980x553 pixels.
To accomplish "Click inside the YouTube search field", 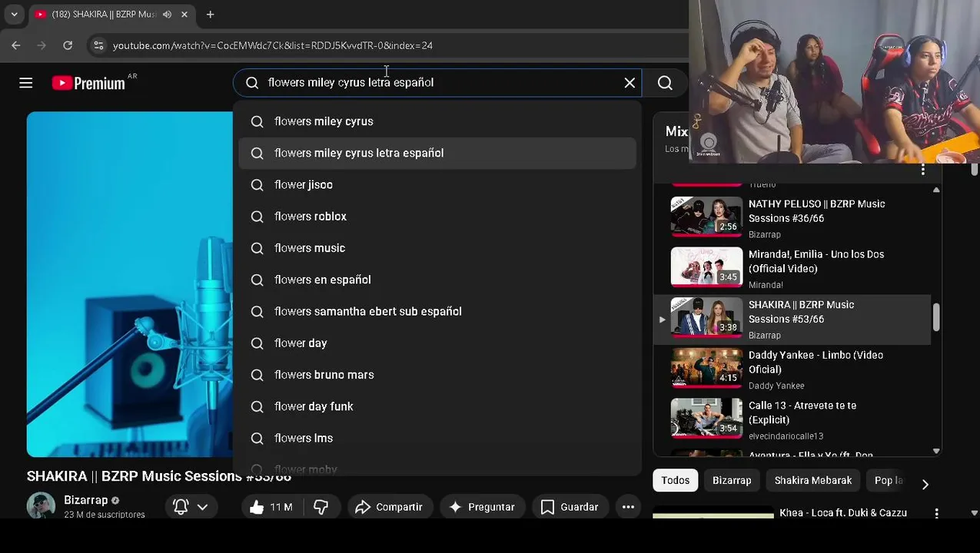I will coord(438,82).
